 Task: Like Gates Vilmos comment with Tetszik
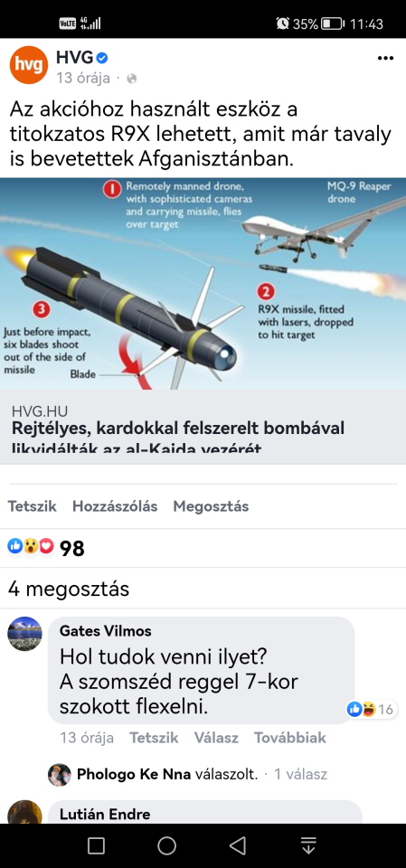pyautogui.click(x=154, y=738)
